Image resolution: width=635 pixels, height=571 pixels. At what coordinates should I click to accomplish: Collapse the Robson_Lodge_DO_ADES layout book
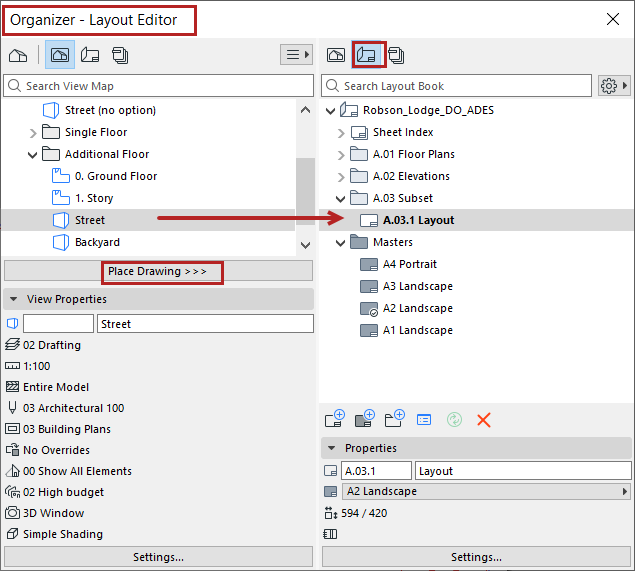pyautogui.click(x=330, y=111)
